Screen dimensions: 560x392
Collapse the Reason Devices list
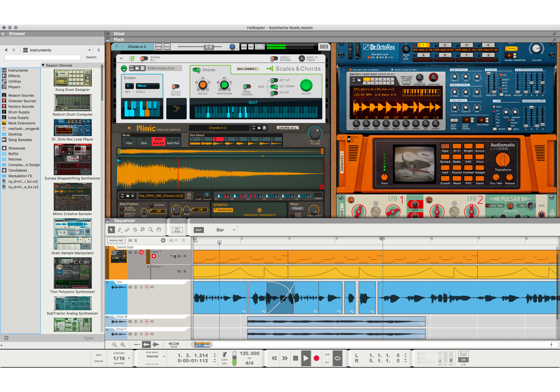(43, 65)
